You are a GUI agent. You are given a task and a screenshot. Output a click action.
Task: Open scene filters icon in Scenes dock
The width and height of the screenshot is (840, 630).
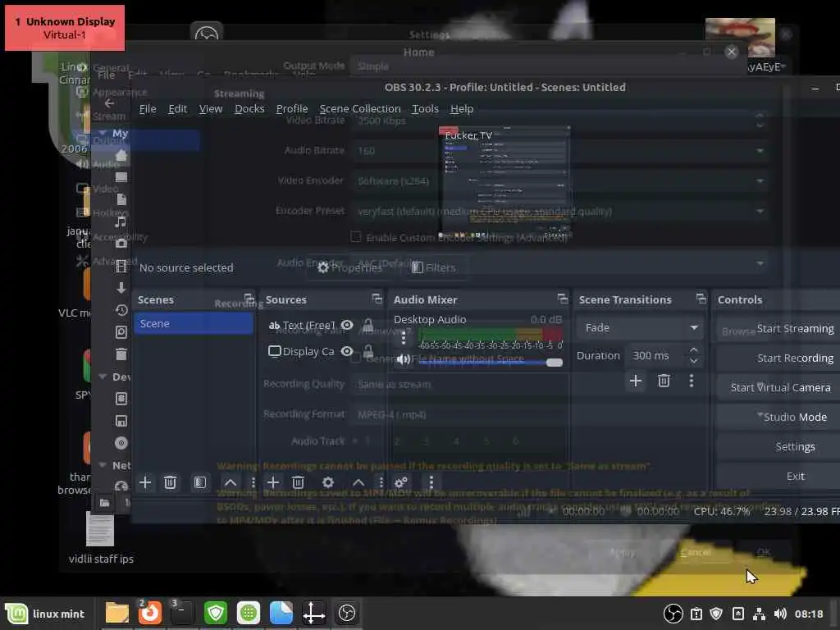(x=200, y=482)
